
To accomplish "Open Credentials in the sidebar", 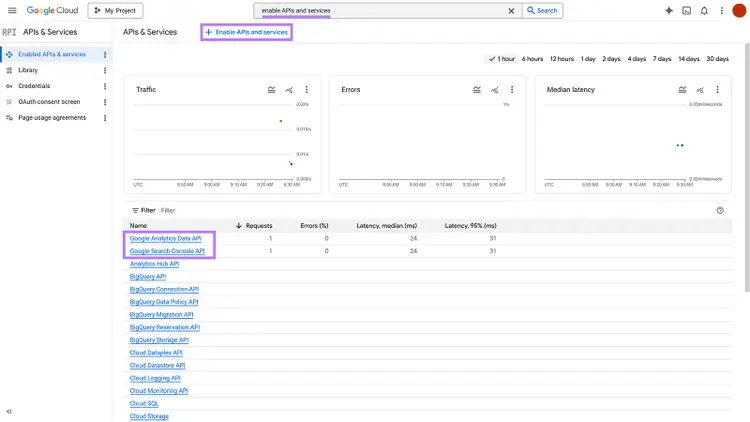I will click(x=34, y=86).
